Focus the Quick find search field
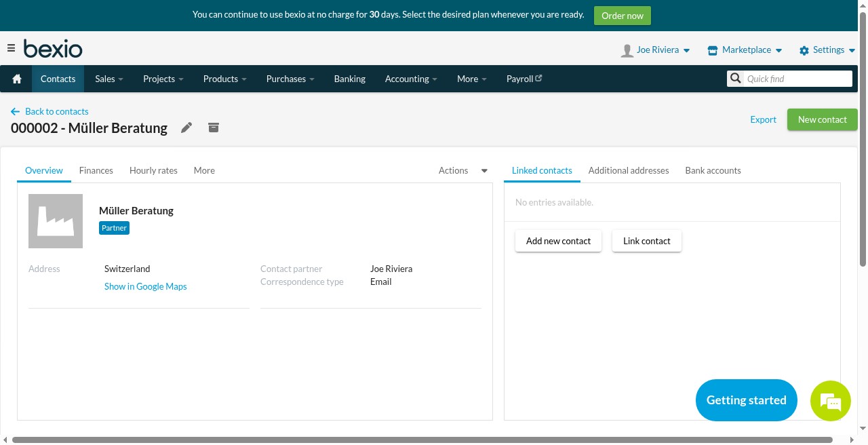This screenshot has width=868, height=445. point(797,79)
